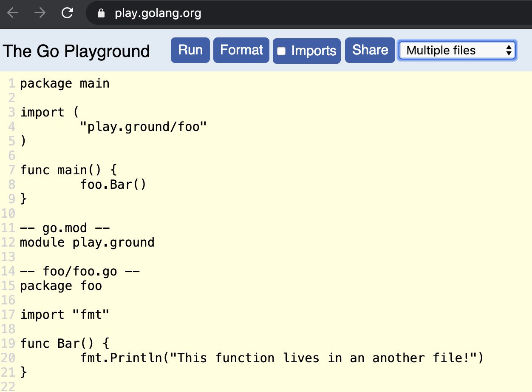Click the 'func main() {' line
The image size is (532, 392).
point(68,170)
